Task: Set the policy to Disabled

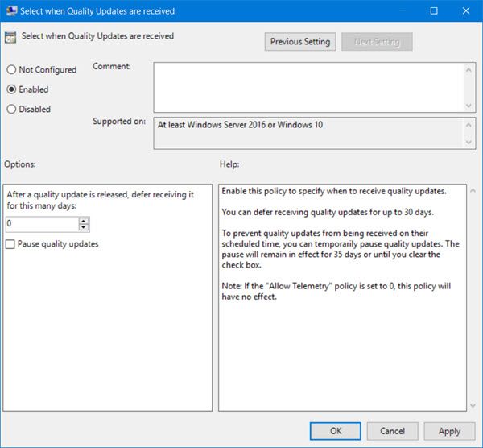Action: 11,109
